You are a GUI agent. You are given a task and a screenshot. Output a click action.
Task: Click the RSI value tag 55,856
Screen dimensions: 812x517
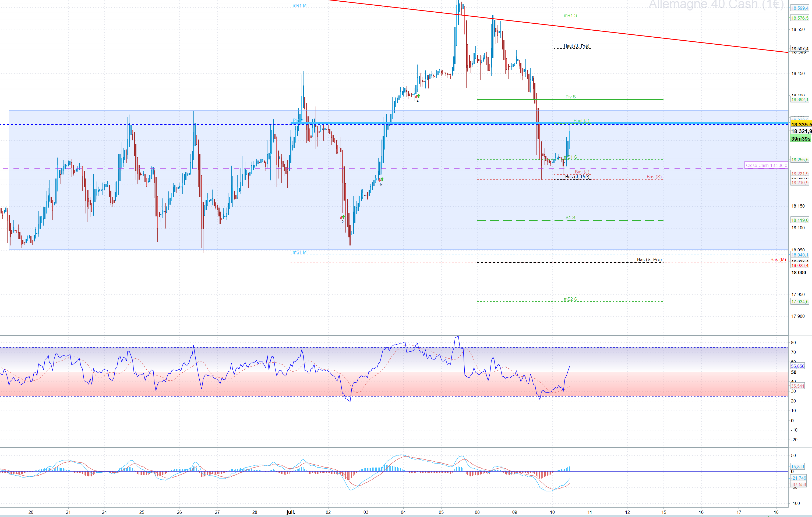coord(797,366)
